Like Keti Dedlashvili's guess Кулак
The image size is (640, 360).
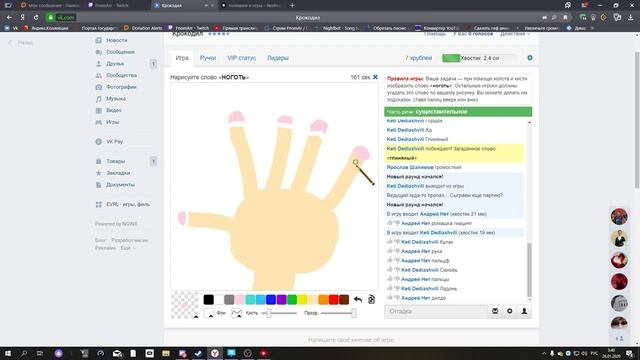click(x=390, y=242)
